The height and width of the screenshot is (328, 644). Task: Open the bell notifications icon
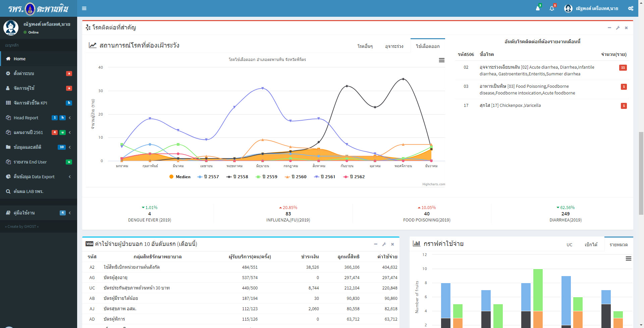tap(552, 8)
